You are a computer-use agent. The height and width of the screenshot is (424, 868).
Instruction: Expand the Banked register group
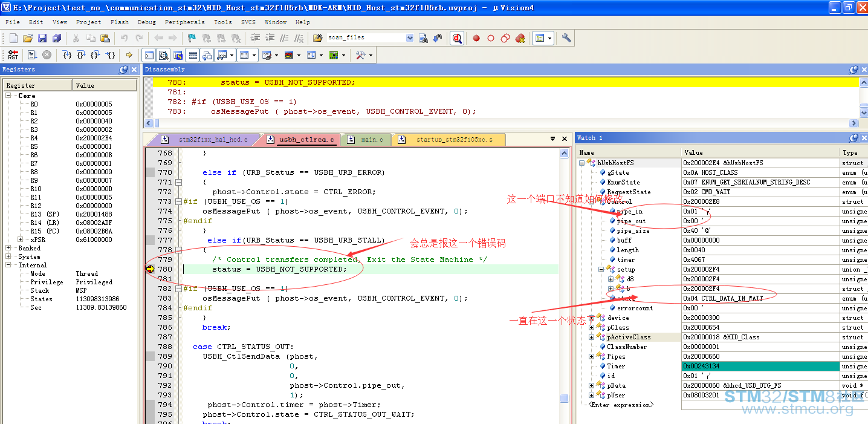(8, 248)
